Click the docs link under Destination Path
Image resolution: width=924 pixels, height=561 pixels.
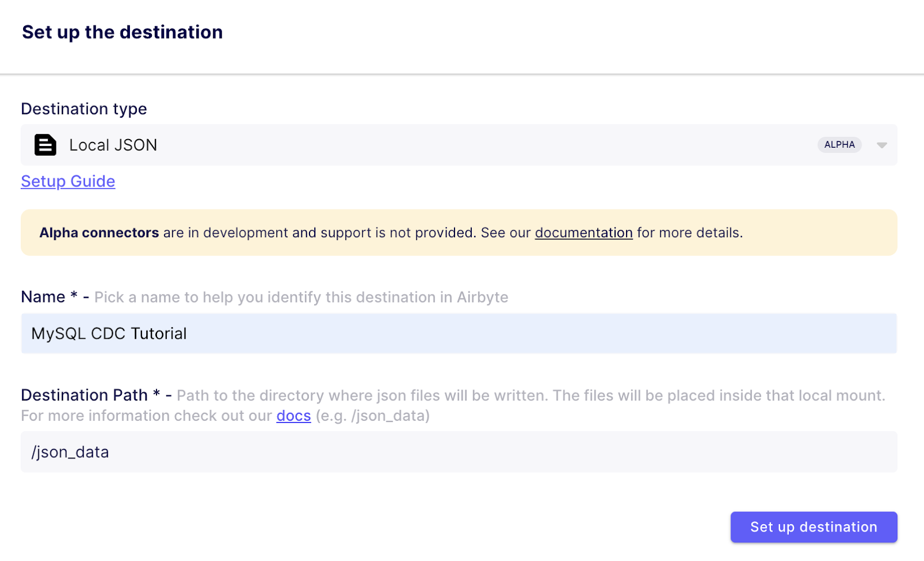click(x=293, y=416)
